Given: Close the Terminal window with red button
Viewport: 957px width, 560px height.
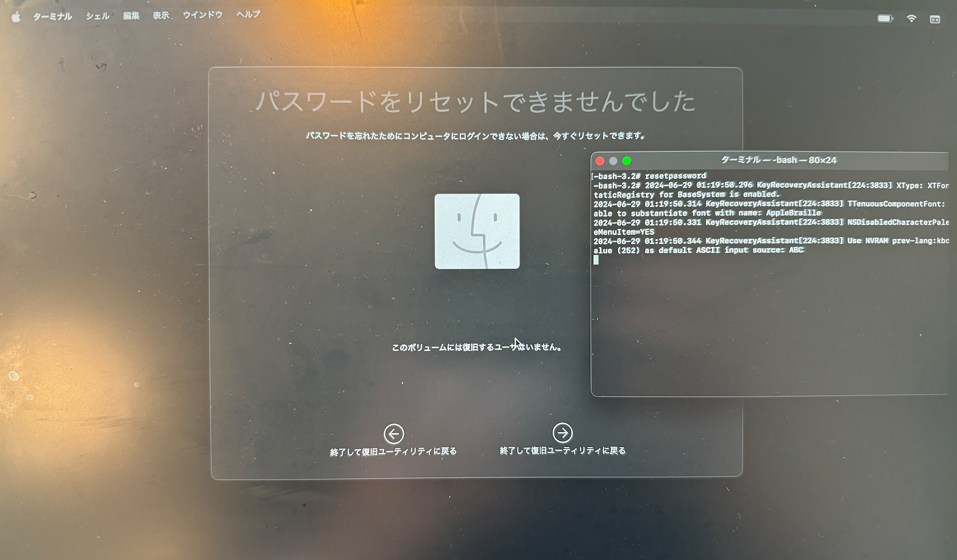Looking at the screenshot, I should [x=600, y=161].
